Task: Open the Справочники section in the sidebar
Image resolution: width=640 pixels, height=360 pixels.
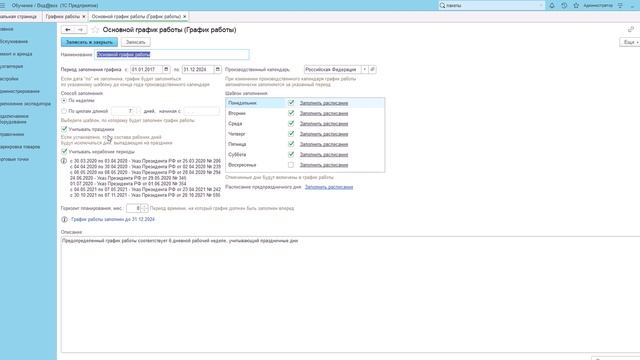Action: [12, 134]
